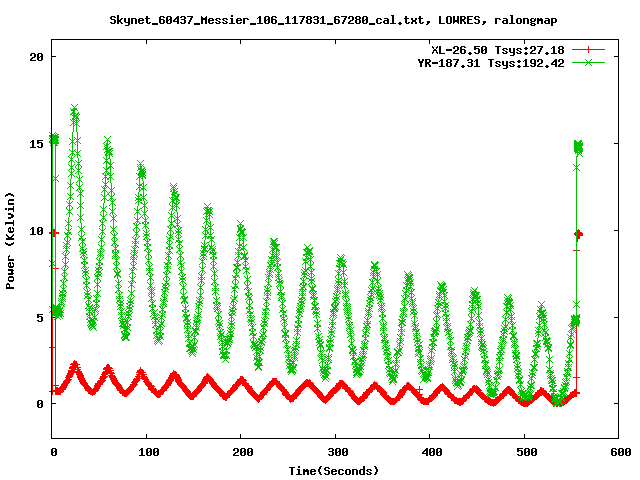Click the y-axis tick label "15"
This screenshot has width=640, height=480.
click(x=36, y=144)
